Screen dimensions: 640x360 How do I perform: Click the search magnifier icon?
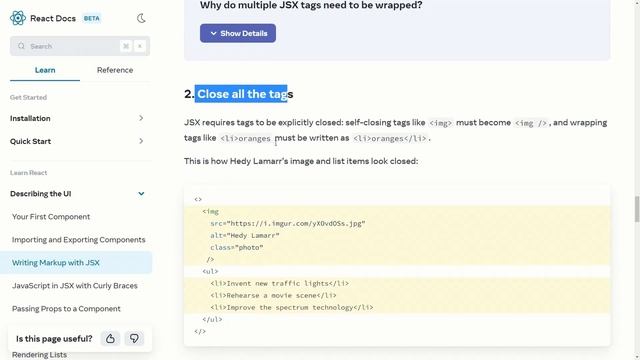click(x=21, y=46)
